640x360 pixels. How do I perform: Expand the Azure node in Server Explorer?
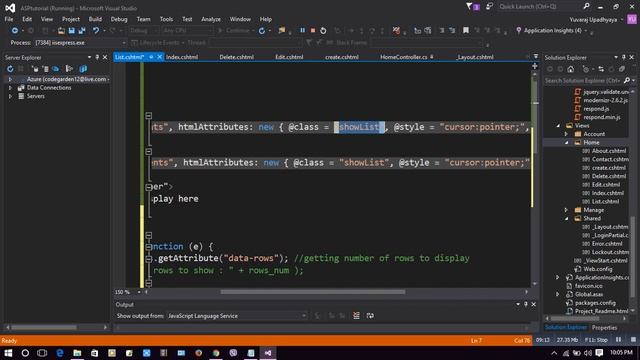(x=10, y=79)
